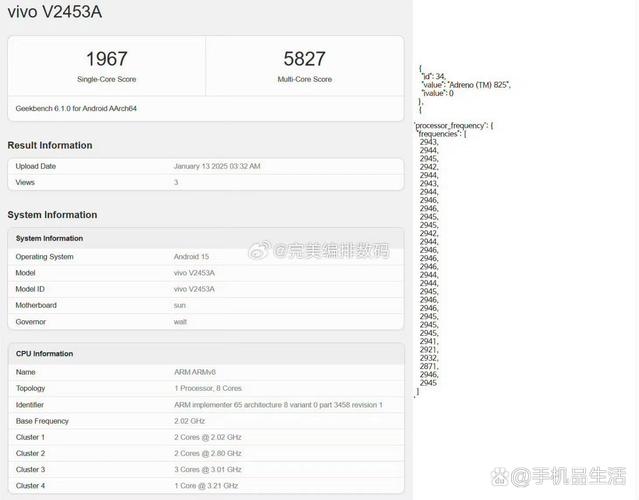Select the frequency entry 2921
639x500 pixels.
coord(428,350)
